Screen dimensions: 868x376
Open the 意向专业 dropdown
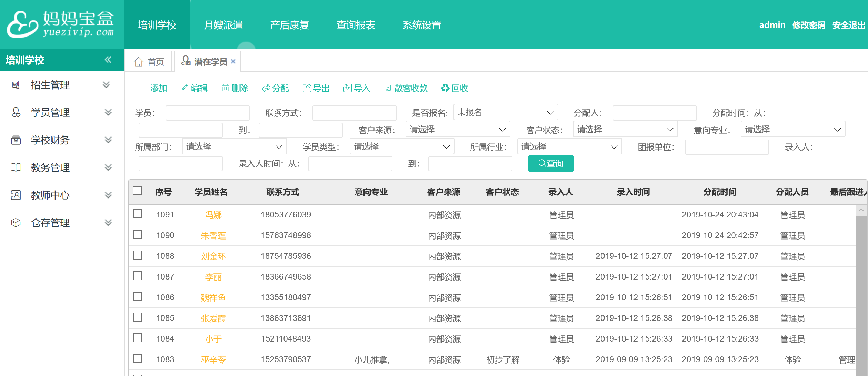(793, 130)
